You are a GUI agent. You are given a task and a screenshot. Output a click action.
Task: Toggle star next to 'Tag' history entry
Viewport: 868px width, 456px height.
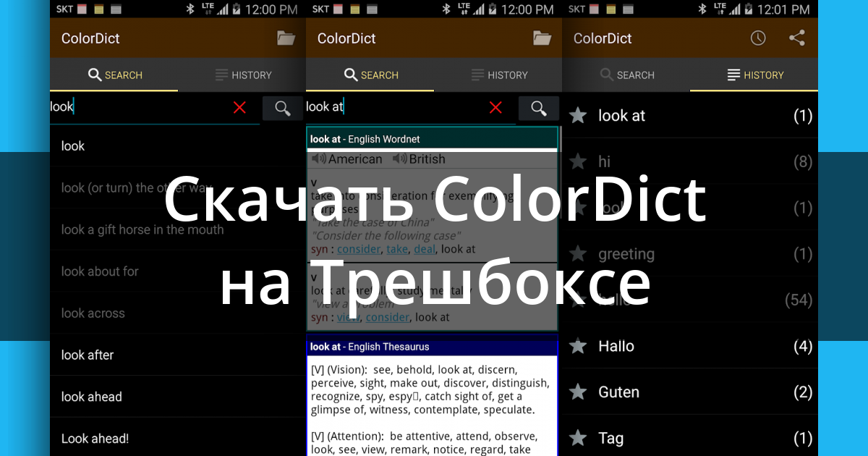click(578, 439)
